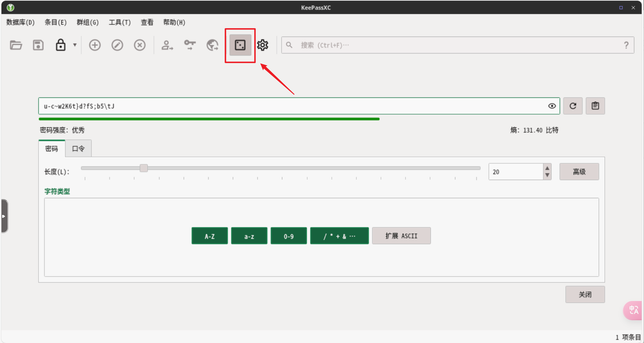Click the 关闭 close button
The width and height of the screenshot is (644, 343).
point(585,295)
